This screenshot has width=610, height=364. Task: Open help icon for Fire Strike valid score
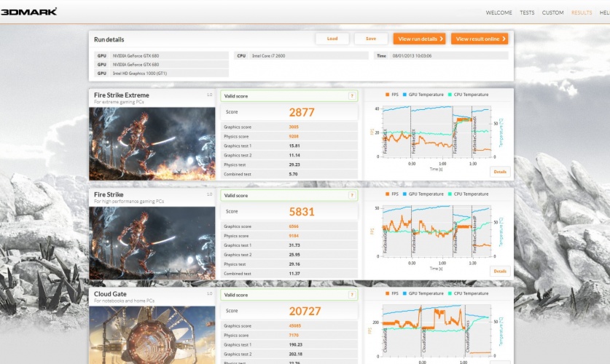[x=352, y=195]
